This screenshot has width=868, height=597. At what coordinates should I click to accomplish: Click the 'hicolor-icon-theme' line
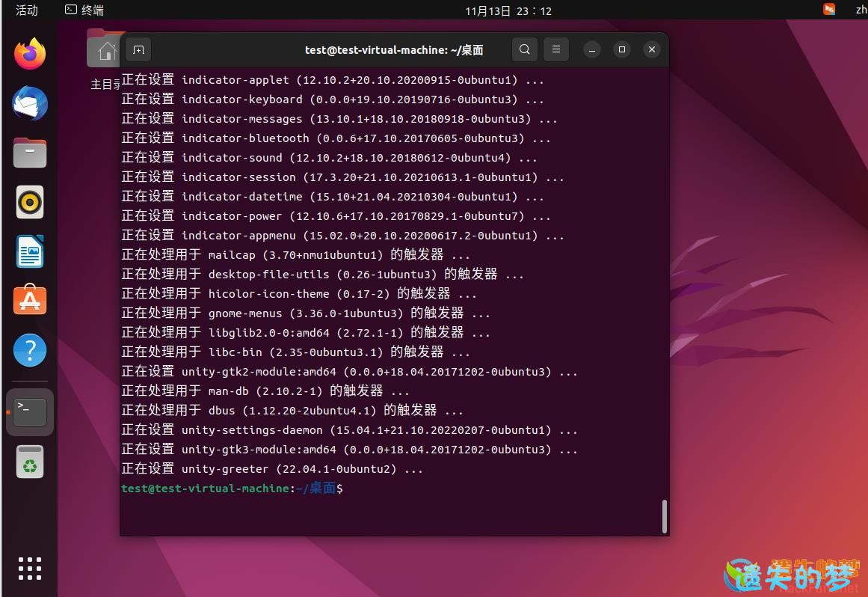[299, 293]
